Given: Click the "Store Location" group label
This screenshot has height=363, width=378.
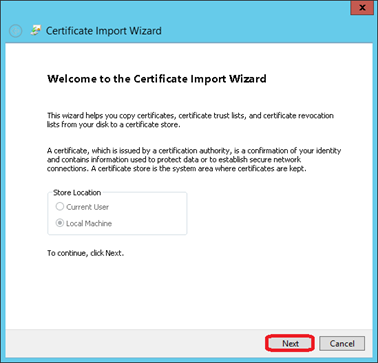Looking at the screenshot, I should pyautogui.click(x=77, y=193).
